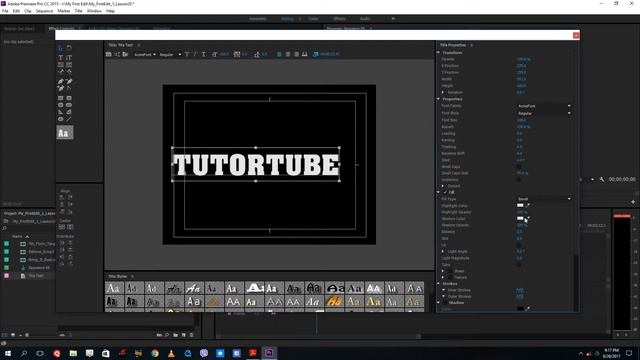Center-align title text
The image size is (640, 360).
(288, 54)
